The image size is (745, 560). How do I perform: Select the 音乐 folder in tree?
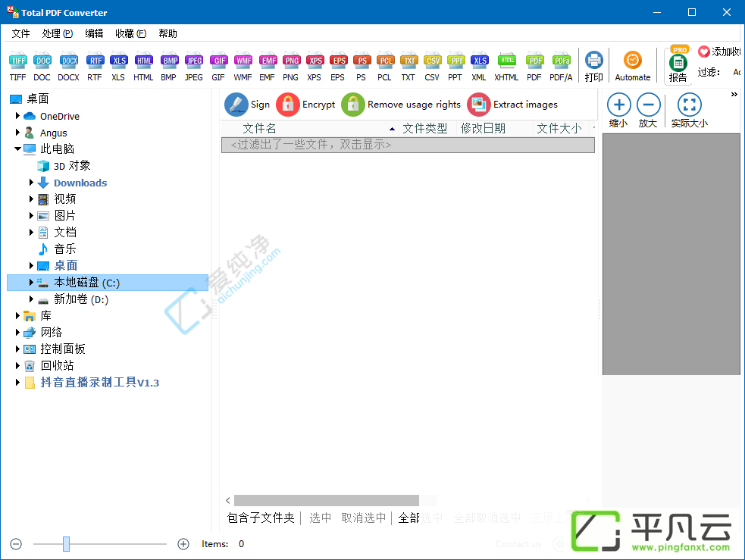pyautogui.click(x=57, y=249)
